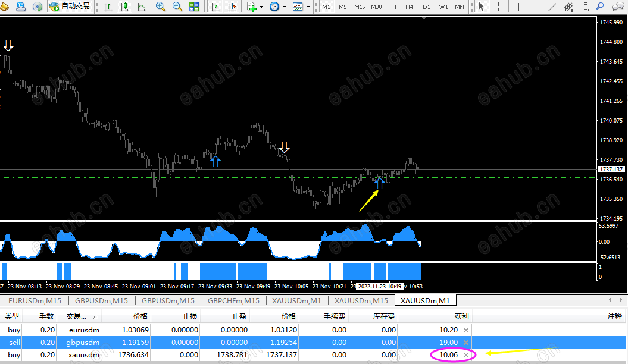Click the magnifier search icon

point(600,7)
